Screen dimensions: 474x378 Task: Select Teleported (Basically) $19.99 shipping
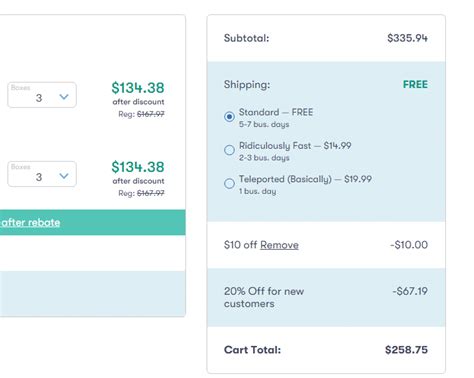(229, 183)
